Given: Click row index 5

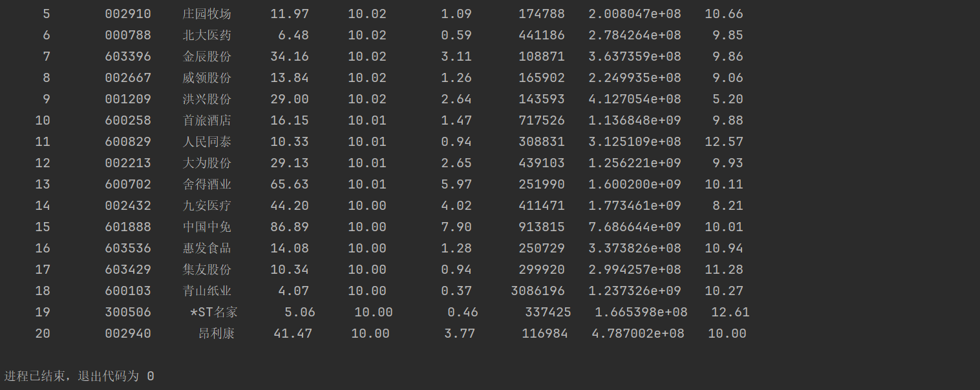Looking at the screenshot, I should pos(47,14).
